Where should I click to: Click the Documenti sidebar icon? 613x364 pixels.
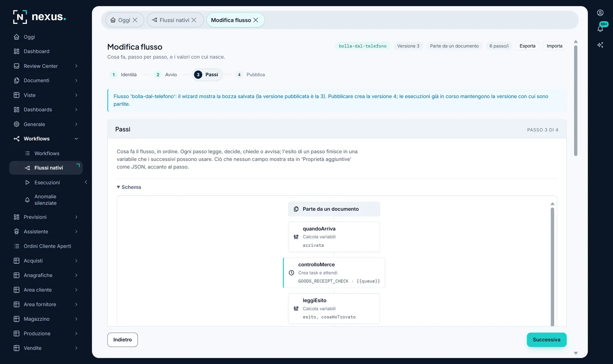pos(16,80)
